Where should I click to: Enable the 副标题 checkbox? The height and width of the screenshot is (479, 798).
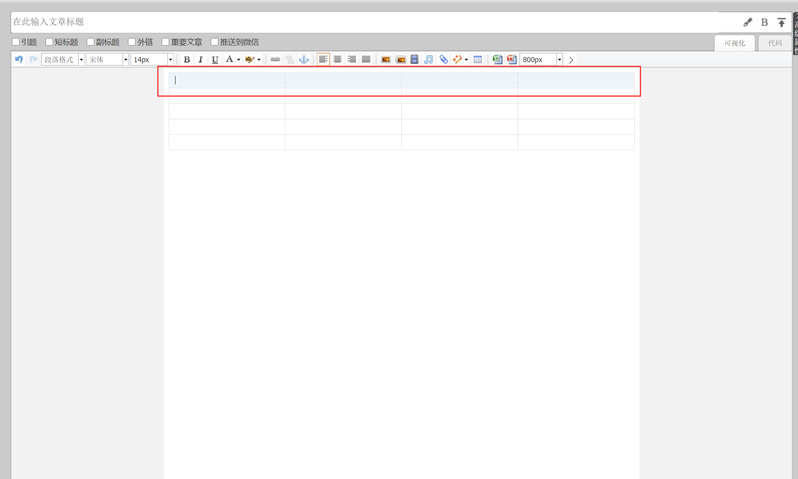coord(90,42)
